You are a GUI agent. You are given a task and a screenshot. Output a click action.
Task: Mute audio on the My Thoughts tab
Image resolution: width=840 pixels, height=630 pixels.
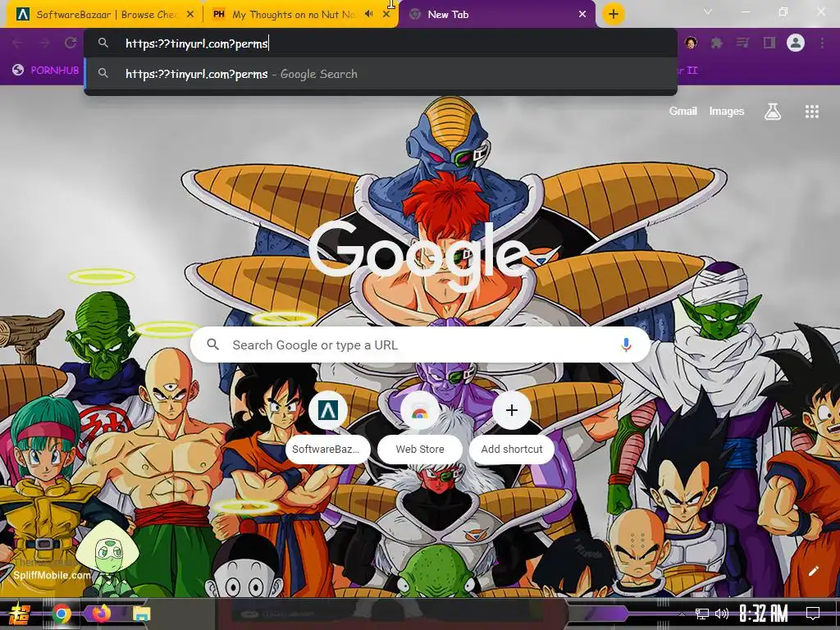pyautogui.click(x=368, y=14)
